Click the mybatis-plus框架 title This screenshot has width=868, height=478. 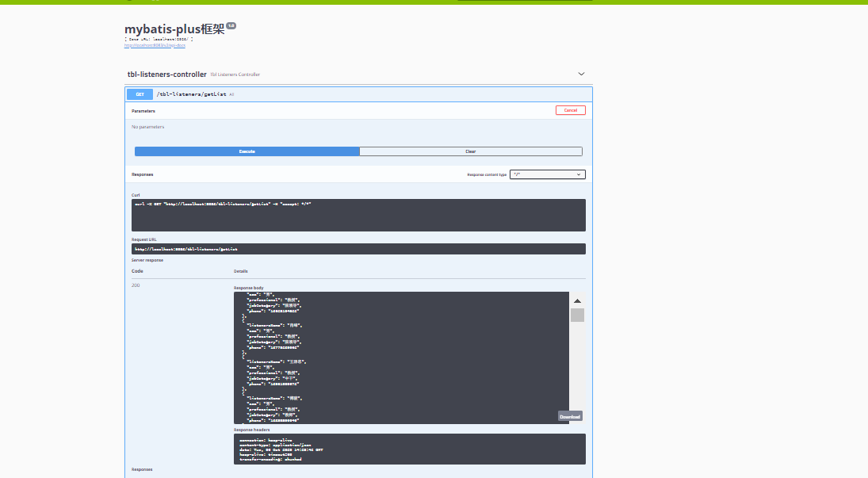(x=174, y=29)
